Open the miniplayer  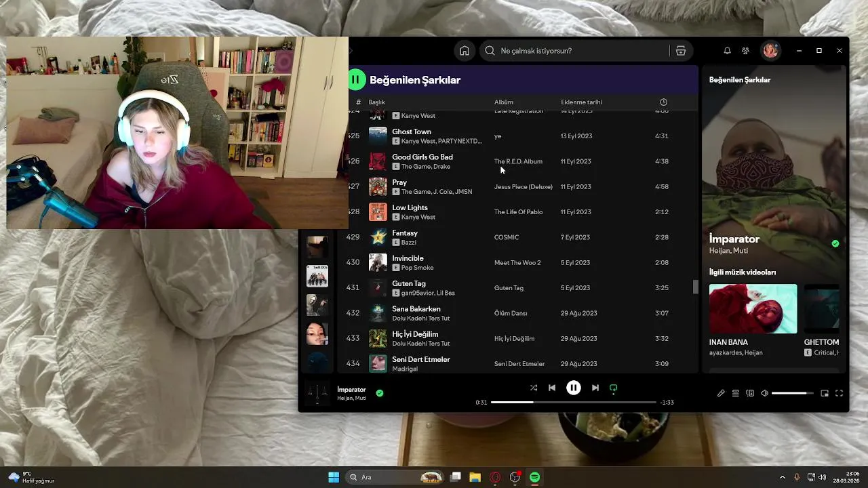tap(825, 393)
